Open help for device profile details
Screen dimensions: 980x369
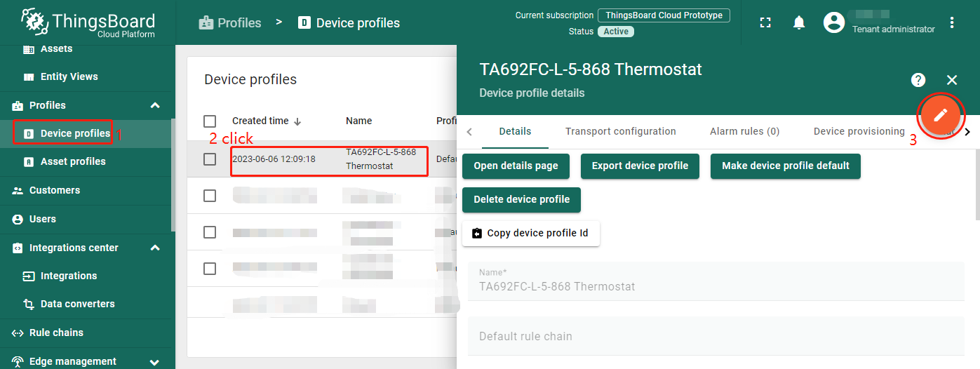point(918,80)
